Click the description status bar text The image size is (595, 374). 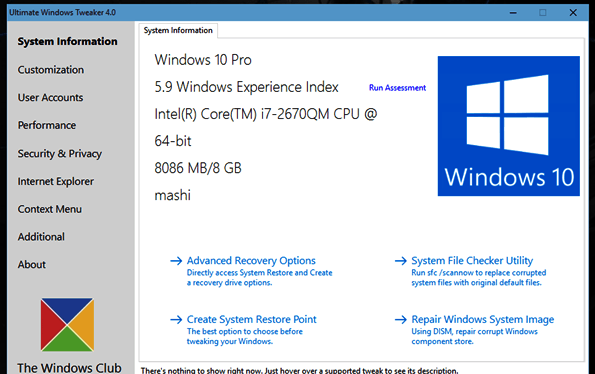pos(299,370)
